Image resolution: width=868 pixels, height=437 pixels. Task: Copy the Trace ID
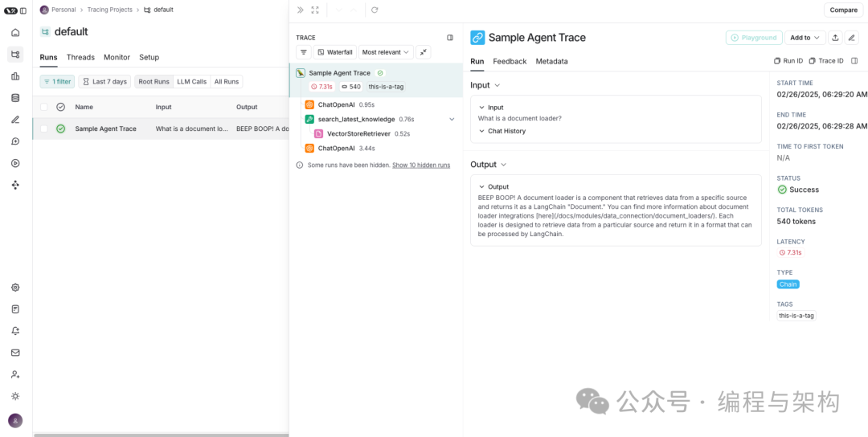click(x=826, y=61)
